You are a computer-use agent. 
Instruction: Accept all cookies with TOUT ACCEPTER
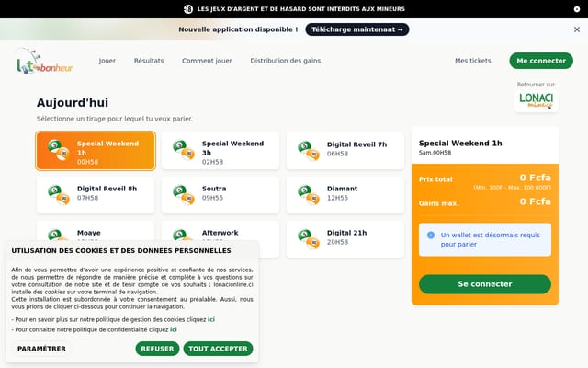tap(219, 349)
